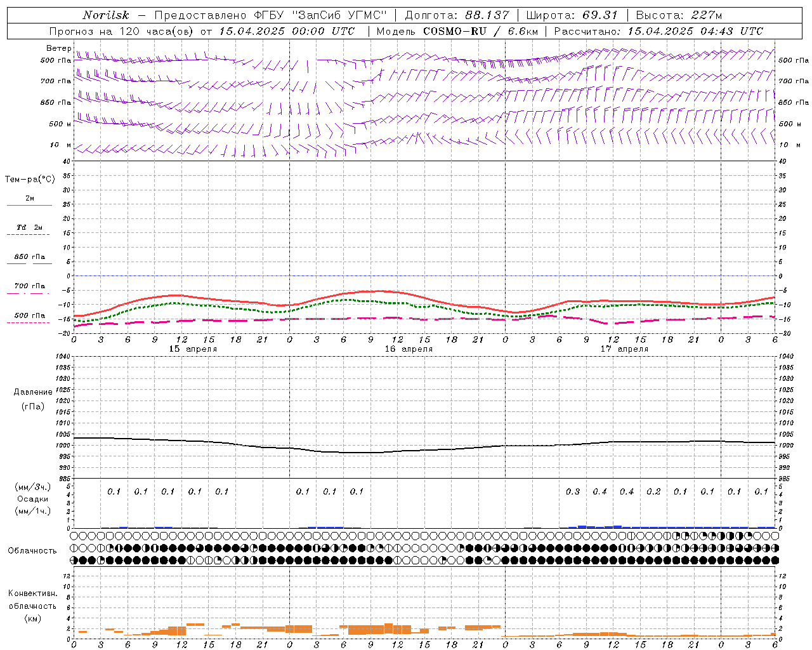Click the '0.3' precipitation value
The width and height of the screenshot is (812, 650).
(x=573, y=492)
